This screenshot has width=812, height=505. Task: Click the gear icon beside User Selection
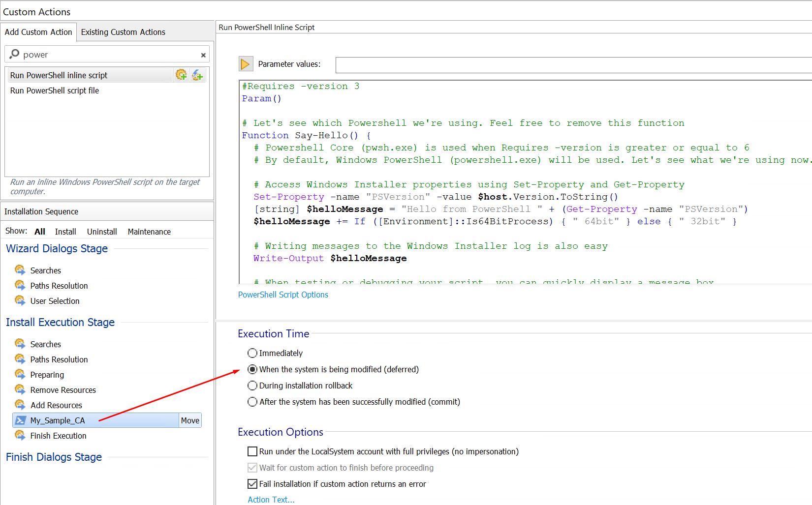(x=20, y=301)
